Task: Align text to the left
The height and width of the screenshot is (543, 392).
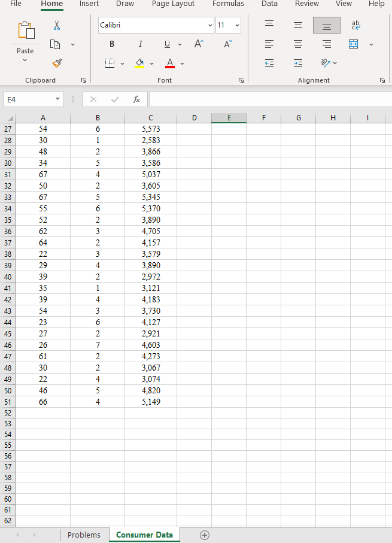Action: pos(269,44)
